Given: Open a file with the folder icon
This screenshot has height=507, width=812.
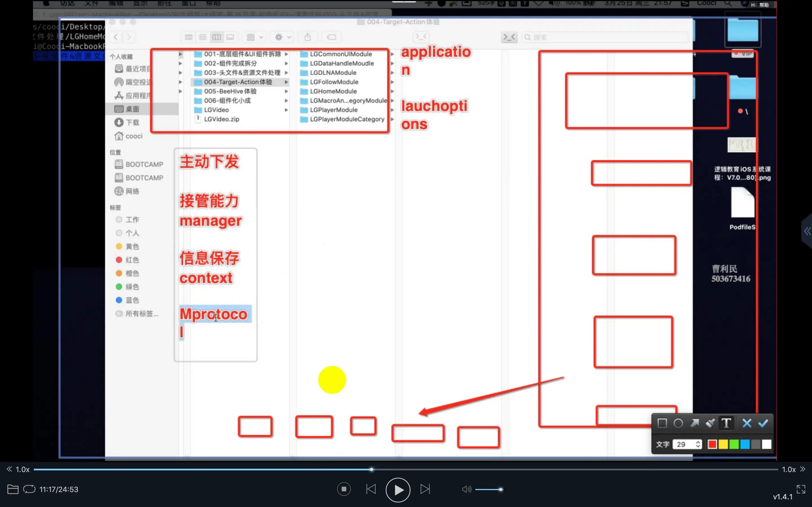Looking at the screenshot, I should tap(13, 489).
